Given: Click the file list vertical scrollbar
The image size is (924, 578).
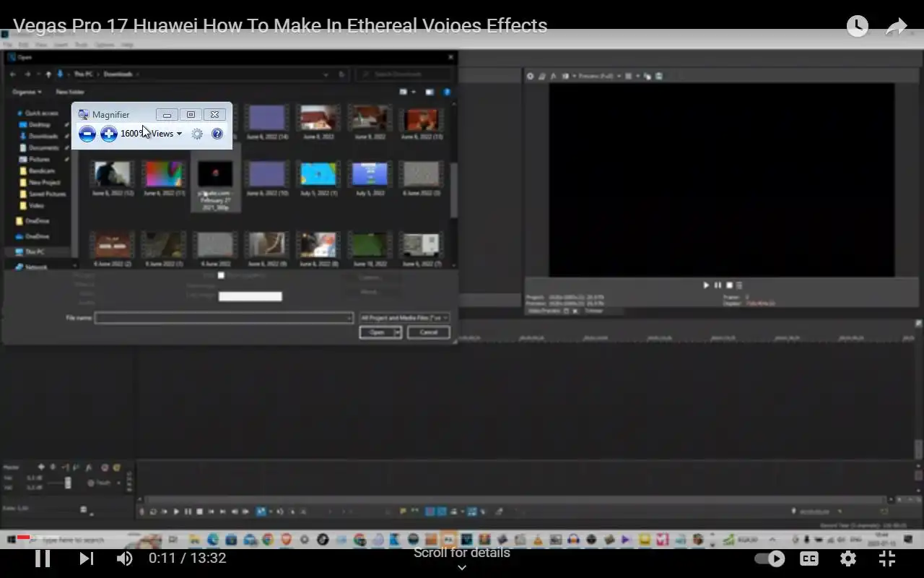Looking at the screenshot, I should [454, 190].
